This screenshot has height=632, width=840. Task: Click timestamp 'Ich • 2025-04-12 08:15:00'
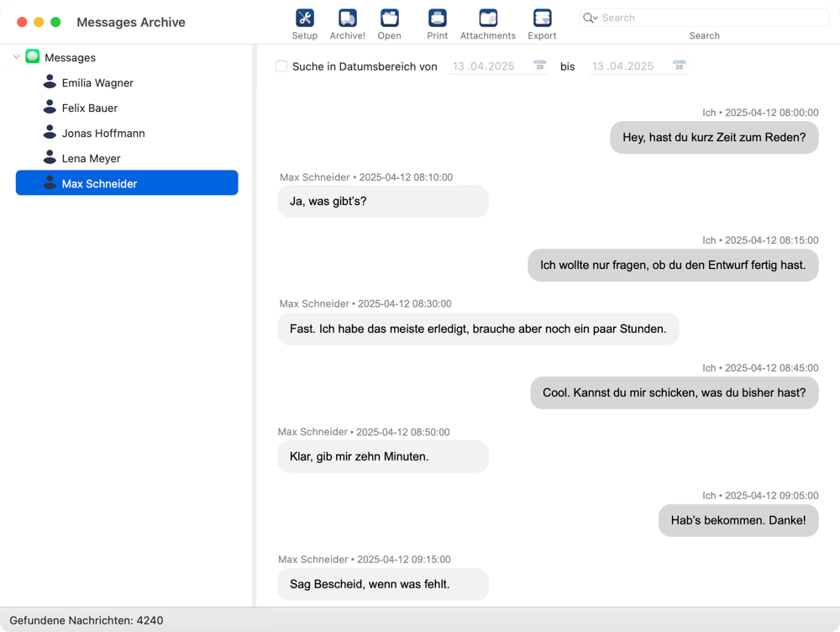tap(760, 240)
